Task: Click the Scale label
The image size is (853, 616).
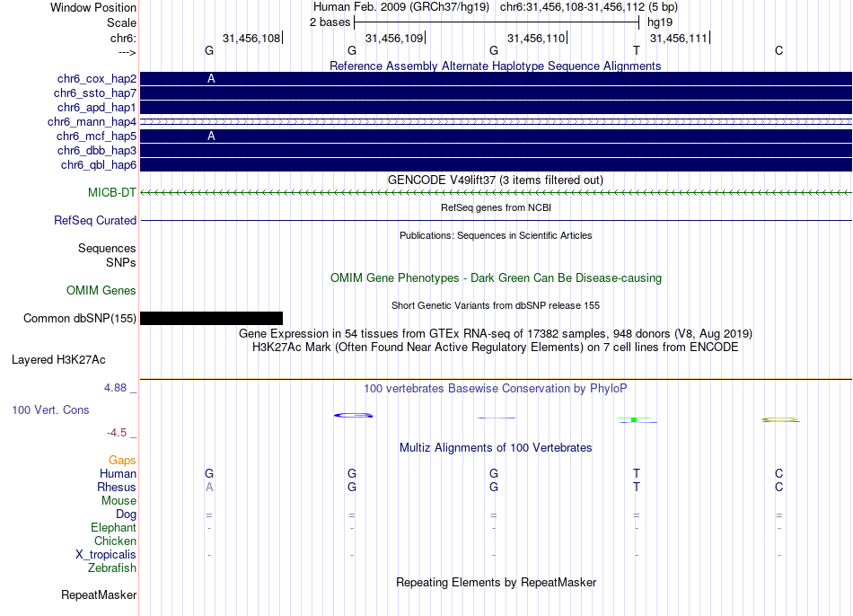Action: (x=121, y=22)
